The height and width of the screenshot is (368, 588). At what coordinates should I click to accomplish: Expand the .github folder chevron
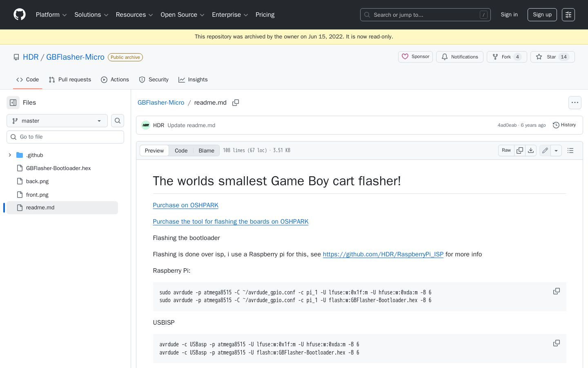point(10,155)
